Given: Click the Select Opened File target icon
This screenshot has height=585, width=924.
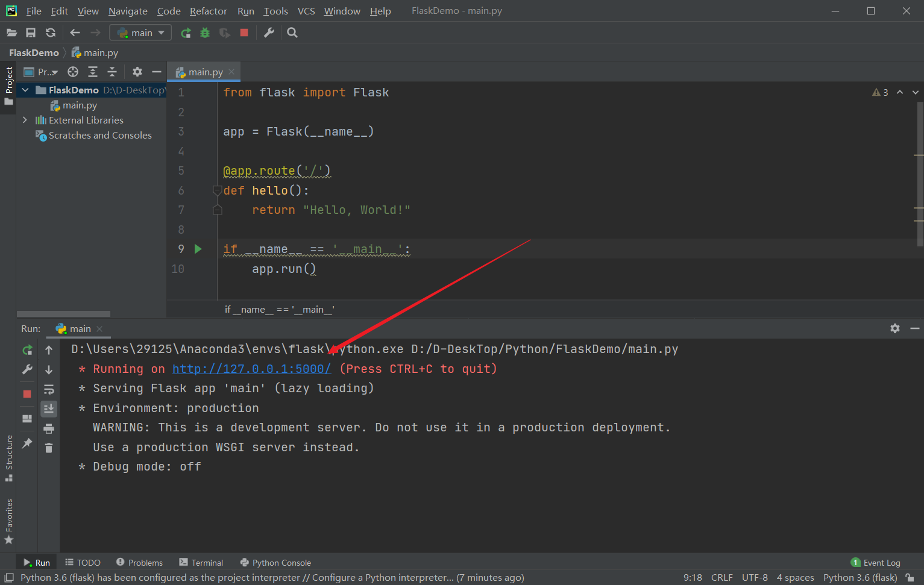Looking at the screenshot, I should (x=73, y=72).
